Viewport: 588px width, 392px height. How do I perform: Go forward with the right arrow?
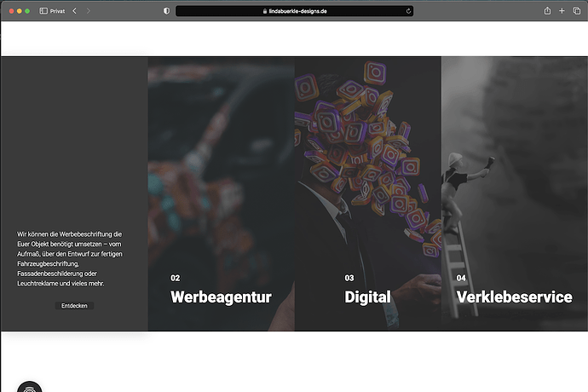88,11
